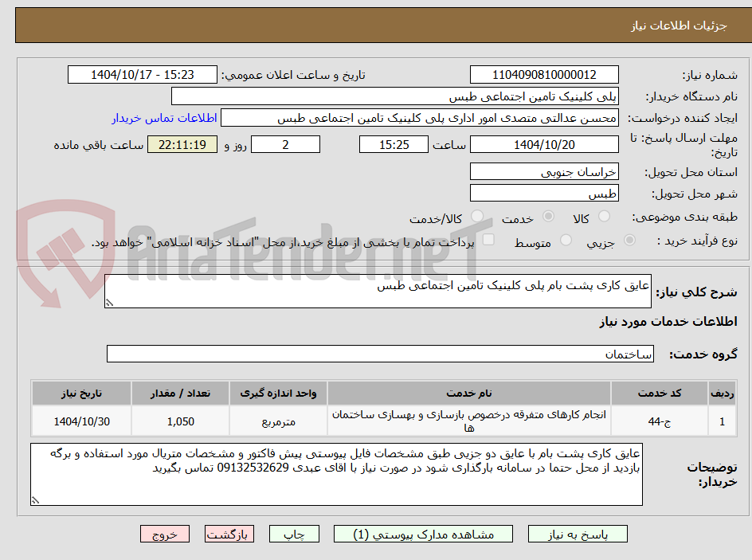Click the بازگشت back button

point(229,534)
